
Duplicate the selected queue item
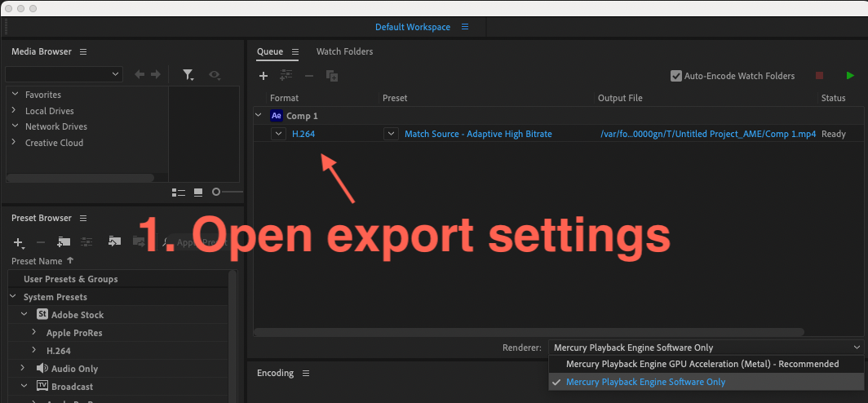pyautogui.click(x=332, y=76)
